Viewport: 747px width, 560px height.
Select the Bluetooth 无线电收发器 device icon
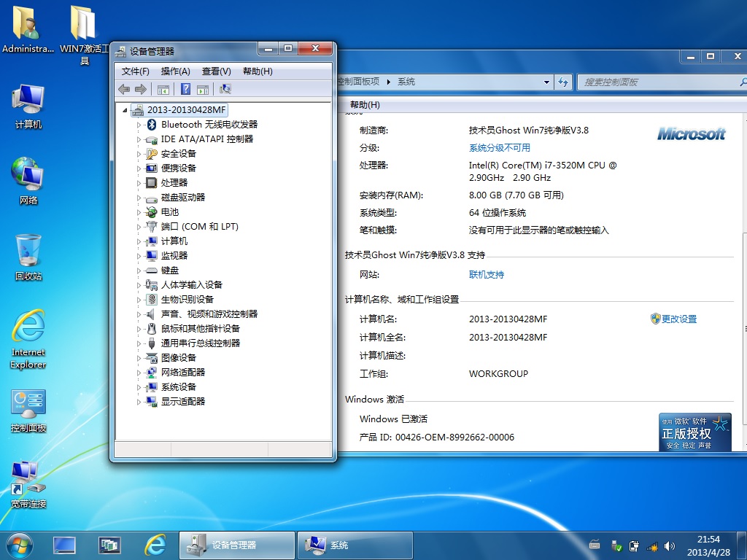click(x=152, y=124)
